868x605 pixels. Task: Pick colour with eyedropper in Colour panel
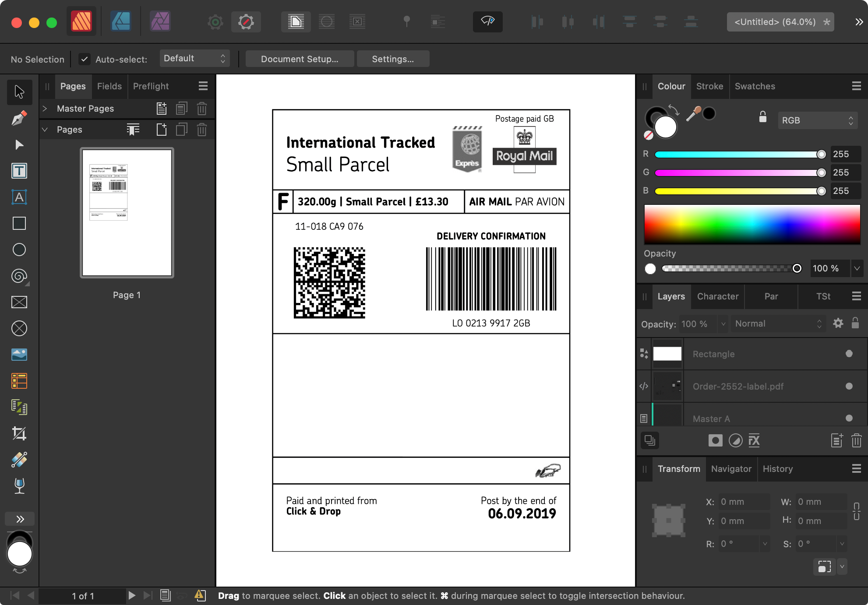[693, 114]
